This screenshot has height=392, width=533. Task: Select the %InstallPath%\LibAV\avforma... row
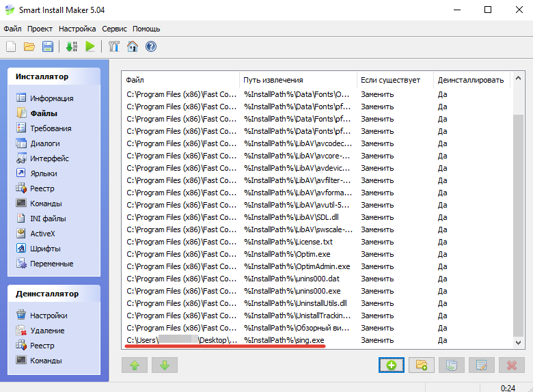(317, 193)
